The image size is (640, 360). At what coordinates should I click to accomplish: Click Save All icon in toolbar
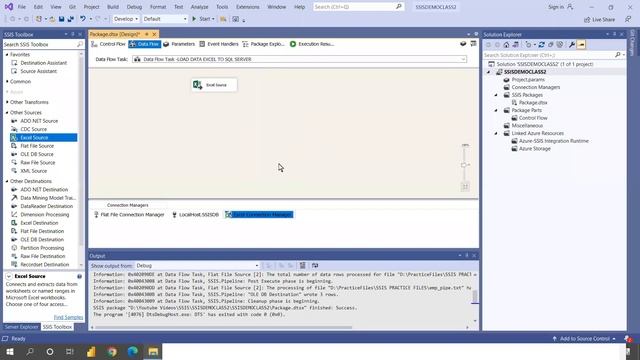coord(71,19)
